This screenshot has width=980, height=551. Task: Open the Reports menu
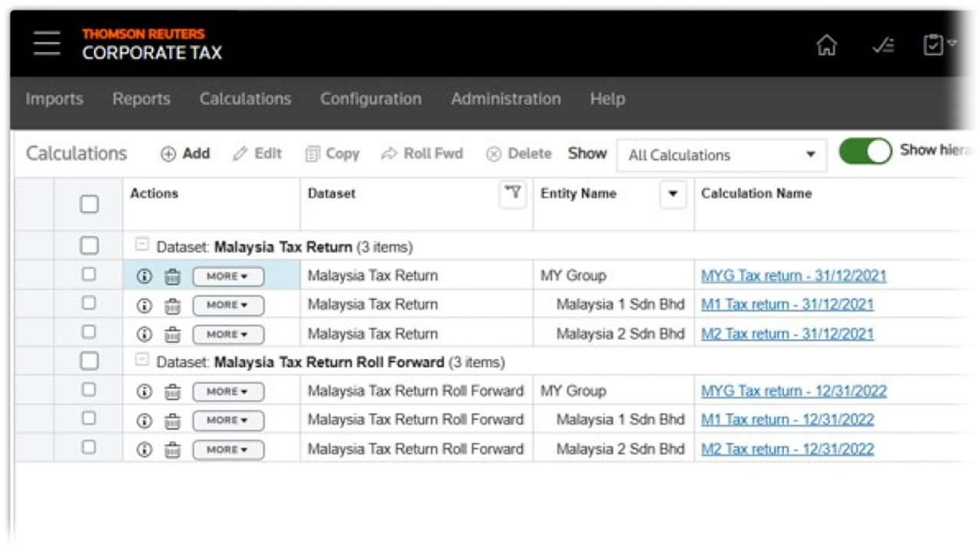click(x=141, y=99)
